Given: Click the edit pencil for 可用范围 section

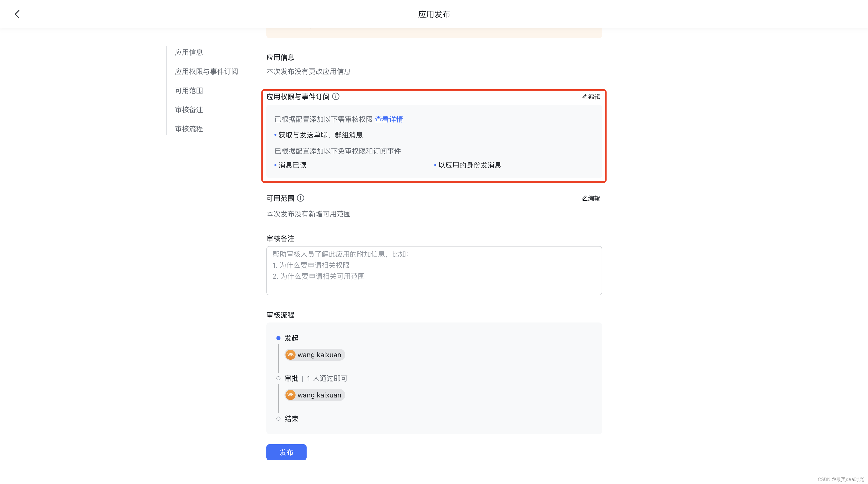Looking at the screenshot, I should pos(590,198).
